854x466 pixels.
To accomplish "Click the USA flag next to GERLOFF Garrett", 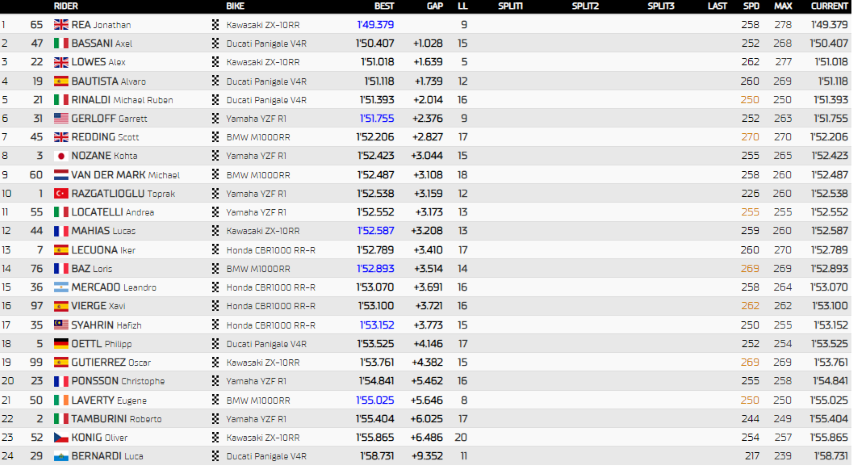I will pos(61,118).
